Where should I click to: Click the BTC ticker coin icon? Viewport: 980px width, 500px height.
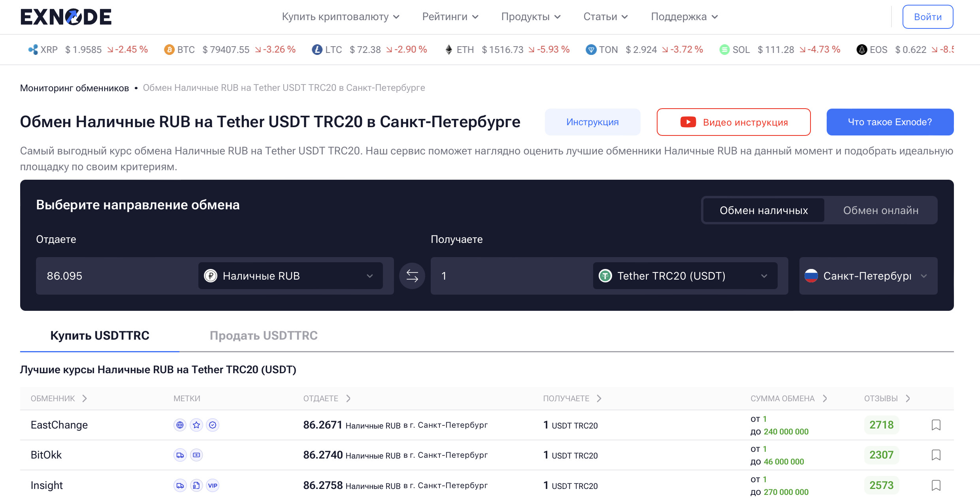169,50
